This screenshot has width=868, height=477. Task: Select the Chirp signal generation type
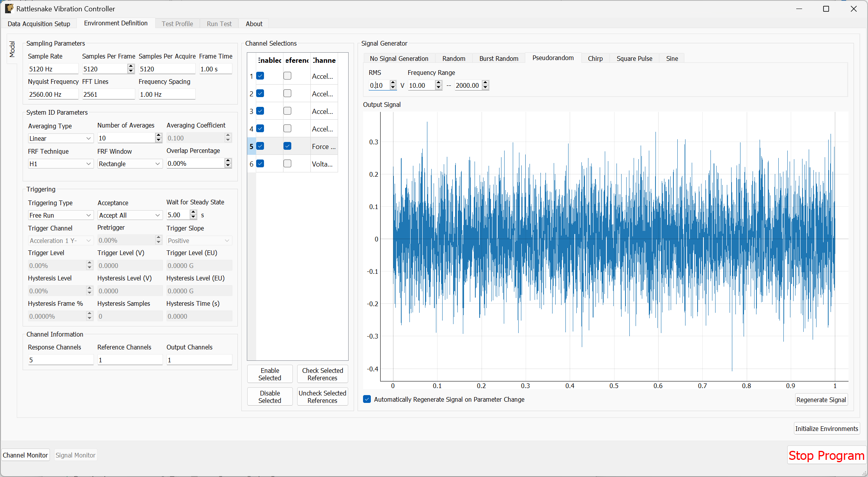[x=595, y=58]
